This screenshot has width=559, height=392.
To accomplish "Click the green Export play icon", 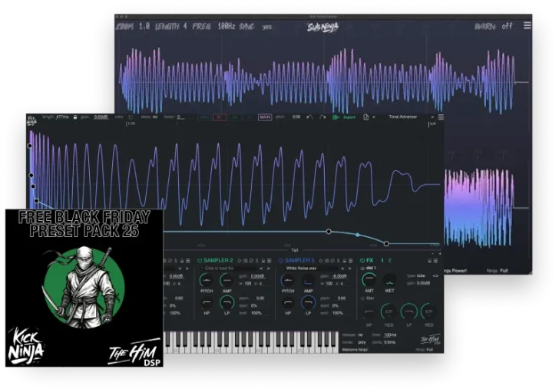I will (x=336, y=117).
